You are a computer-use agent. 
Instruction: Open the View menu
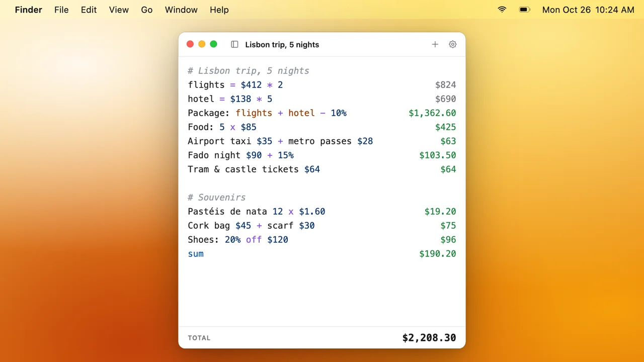point(119,10)
